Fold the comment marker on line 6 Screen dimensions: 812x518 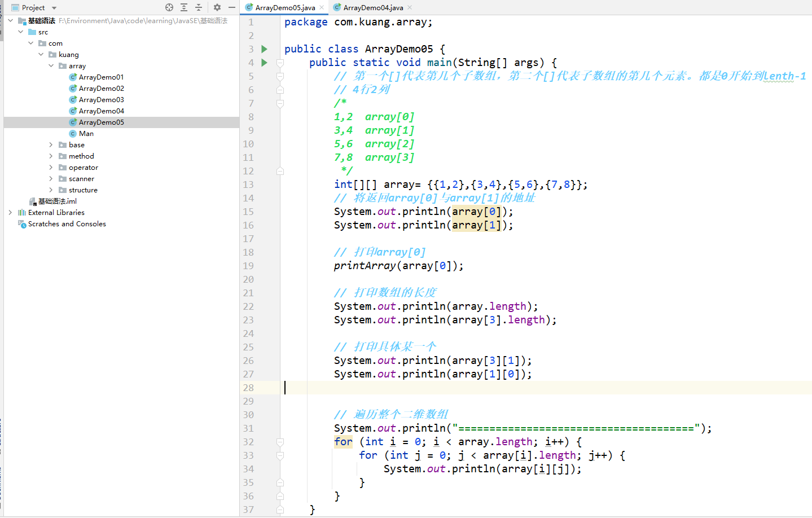tap(280, 90)
